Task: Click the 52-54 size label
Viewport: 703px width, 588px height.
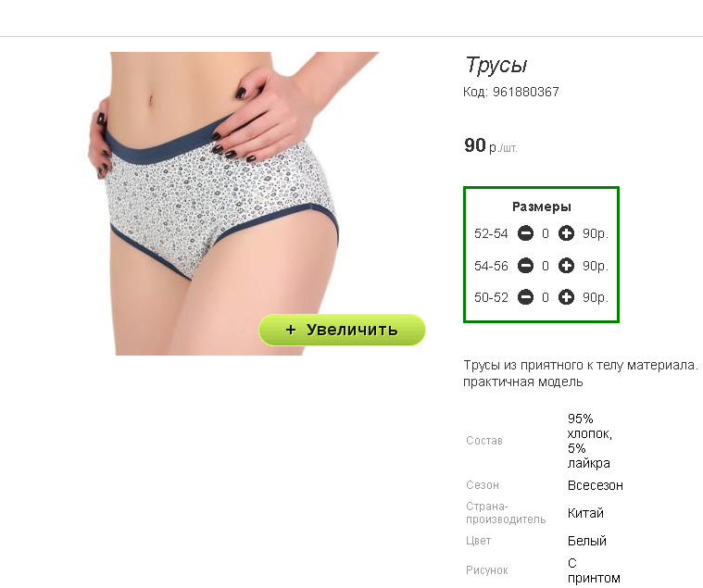Action: point(491,233)
